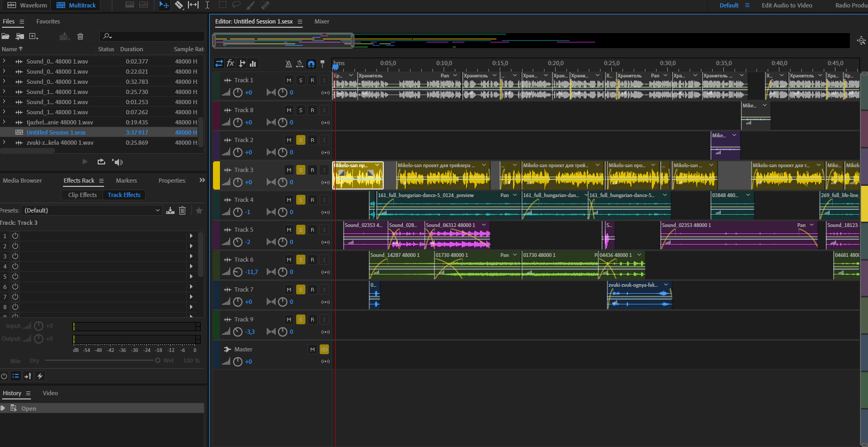Toggle solo on Track 3
Image resolution: width=868 pixels, height=447 pixels.
301,170
